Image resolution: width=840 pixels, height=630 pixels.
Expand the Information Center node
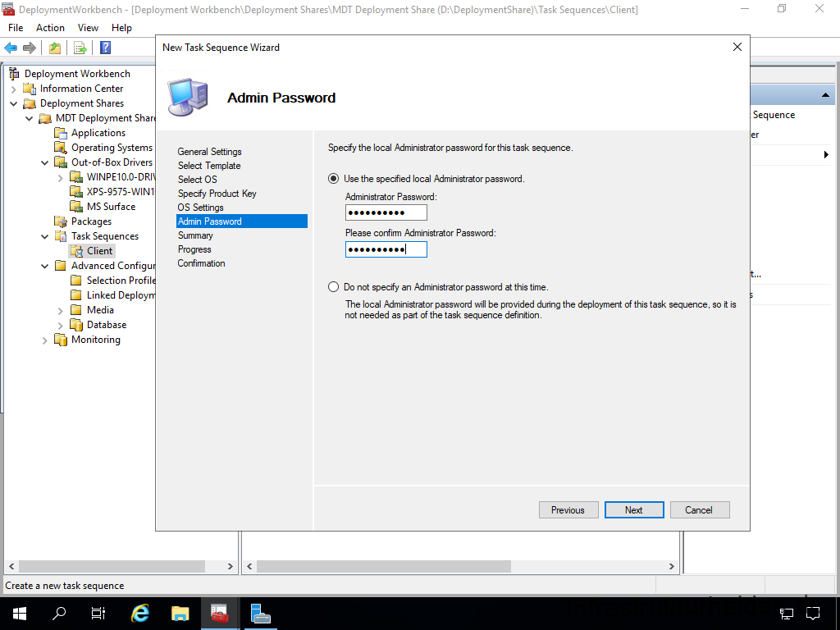click(x=14, y=89)
